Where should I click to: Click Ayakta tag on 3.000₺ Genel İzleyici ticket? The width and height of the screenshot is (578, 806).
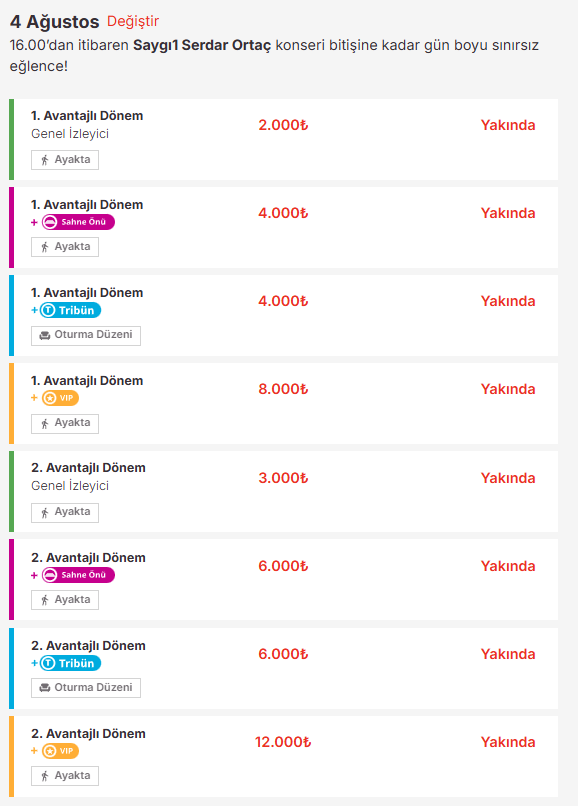pos(65,512)
